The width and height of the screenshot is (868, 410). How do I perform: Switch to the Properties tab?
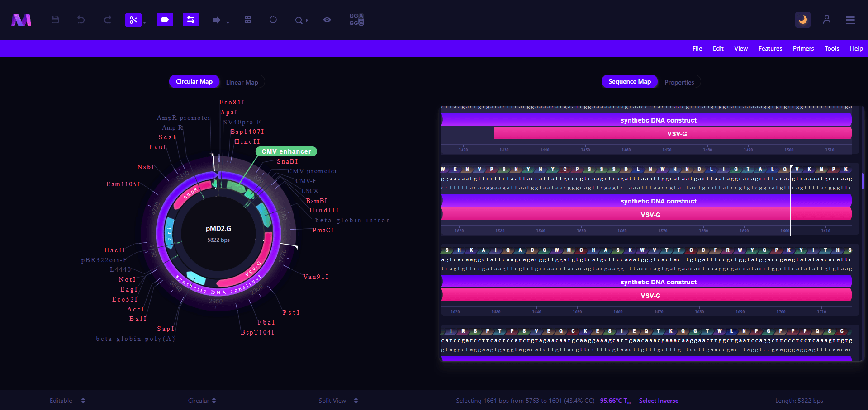click(x=679, y=82)
